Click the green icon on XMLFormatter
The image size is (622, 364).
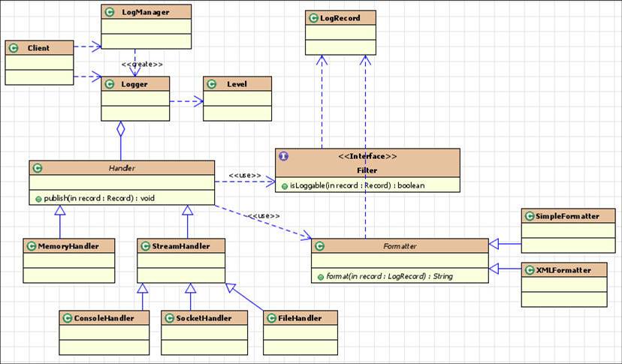point(529,270)
